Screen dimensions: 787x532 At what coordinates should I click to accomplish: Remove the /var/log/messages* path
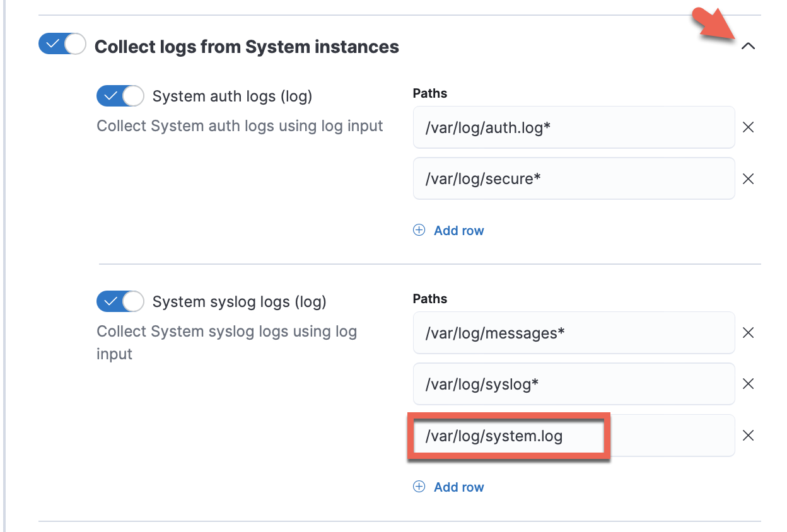click(x=748, y=333)
